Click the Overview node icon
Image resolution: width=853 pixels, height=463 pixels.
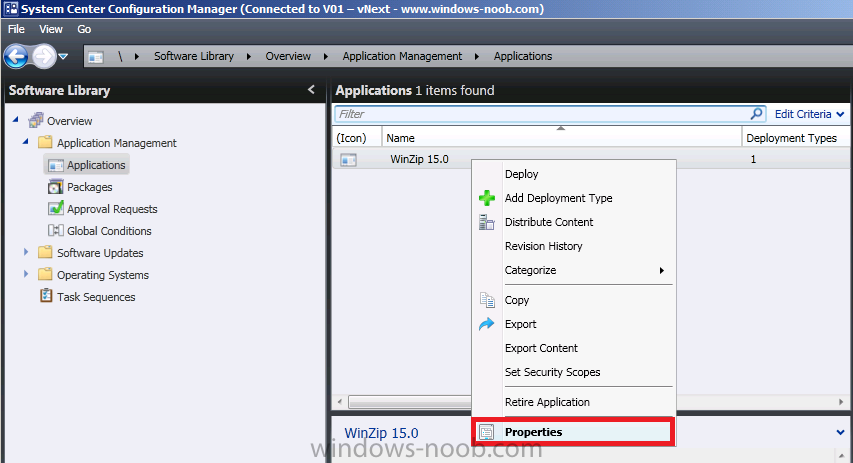[x=36, y=120]
